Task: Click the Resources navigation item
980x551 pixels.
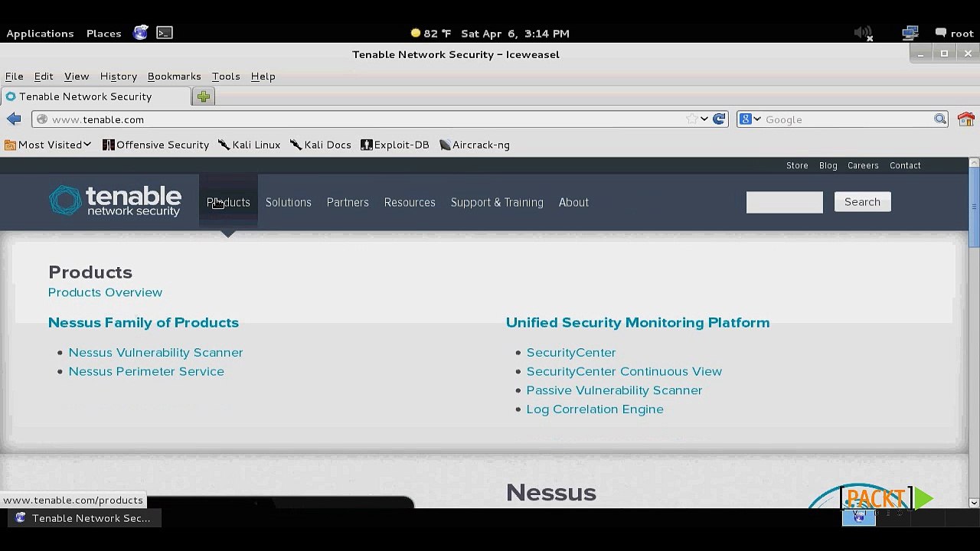Action: pyautogui.click(x=410, y=202)
